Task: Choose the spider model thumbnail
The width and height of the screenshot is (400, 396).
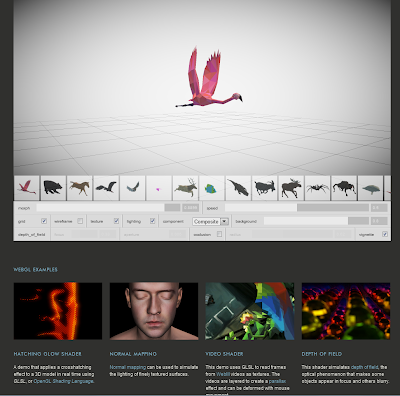Action: pyautogui.click(x=318, y=188)
